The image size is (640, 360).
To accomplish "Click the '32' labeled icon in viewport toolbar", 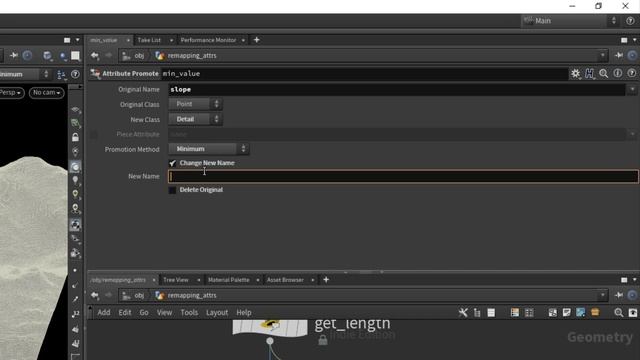I will tap(75, 314).
